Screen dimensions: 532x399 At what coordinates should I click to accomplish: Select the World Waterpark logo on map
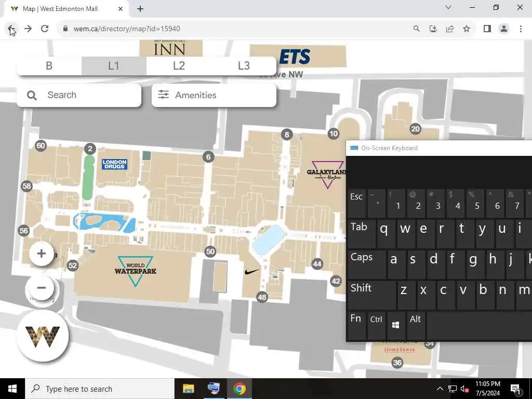click(x=136, y=271)
